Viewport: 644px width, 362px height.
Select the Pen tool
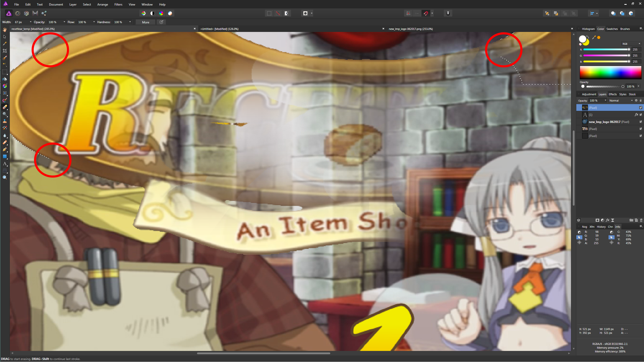coord(5,150)
